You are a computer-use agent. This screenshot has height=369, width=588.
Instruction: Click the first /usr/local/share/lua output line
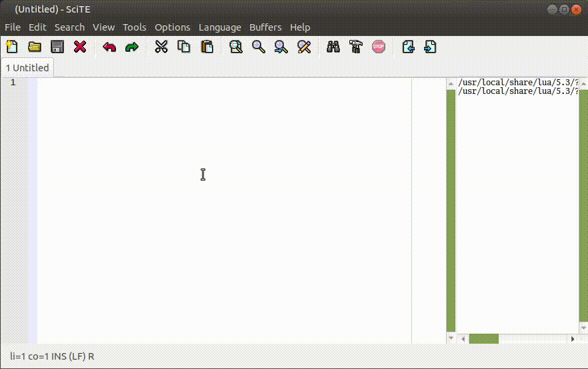click(x=518, y=83)
